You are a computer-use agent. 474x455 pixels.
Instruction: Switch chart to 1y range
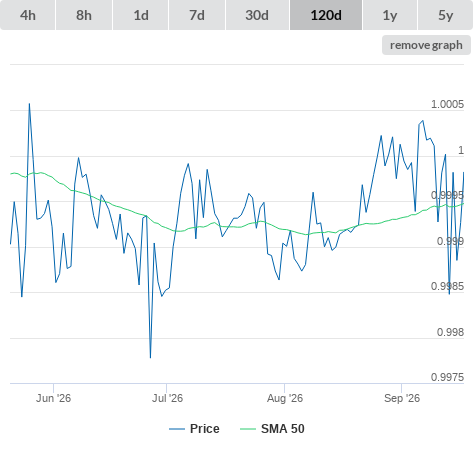[x=390, y=15]
